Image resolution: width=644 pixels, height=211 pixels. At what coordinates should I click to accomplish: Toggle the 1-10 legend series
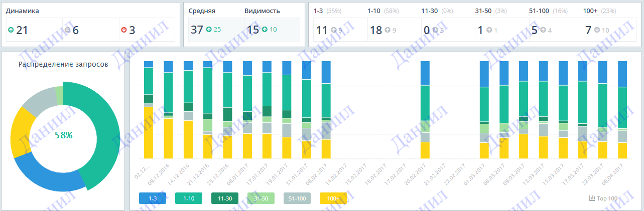click(189, 198)
